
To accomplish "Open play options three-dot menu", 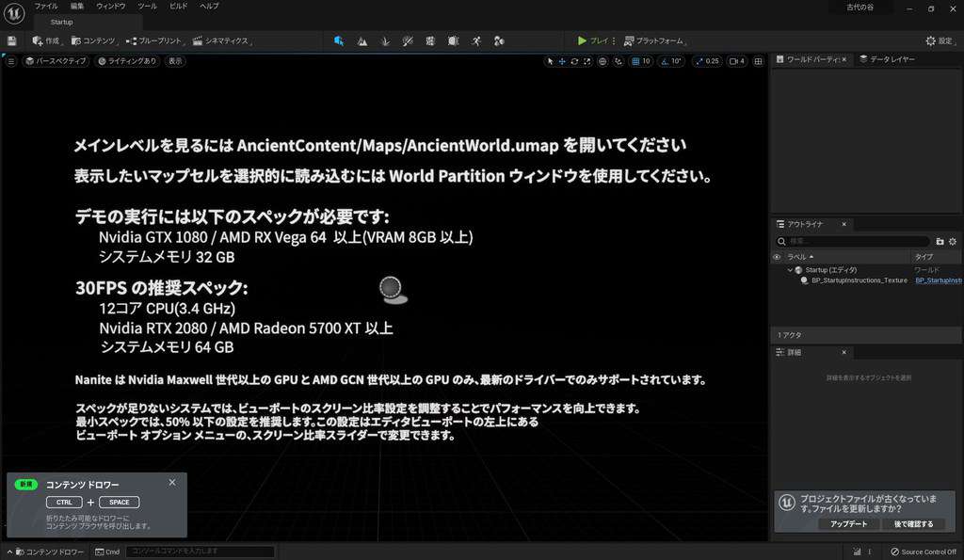I will pos(614,40).
